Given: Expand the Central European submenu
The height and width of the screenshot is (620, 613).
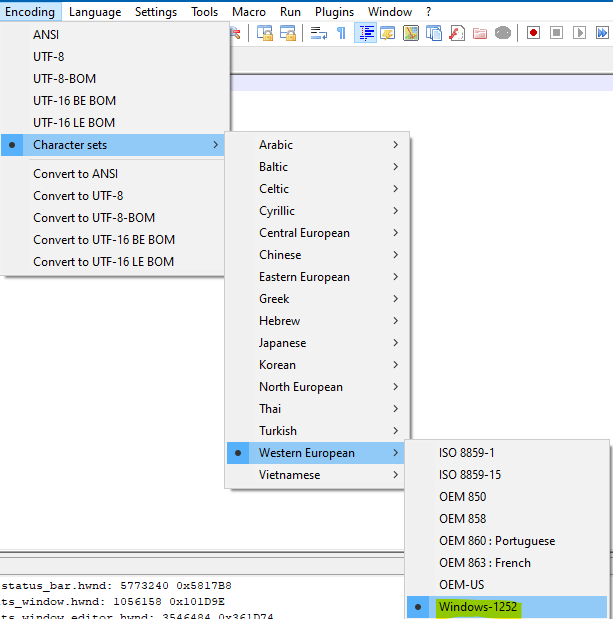Looking at the screenshot, I should point(317,233).
